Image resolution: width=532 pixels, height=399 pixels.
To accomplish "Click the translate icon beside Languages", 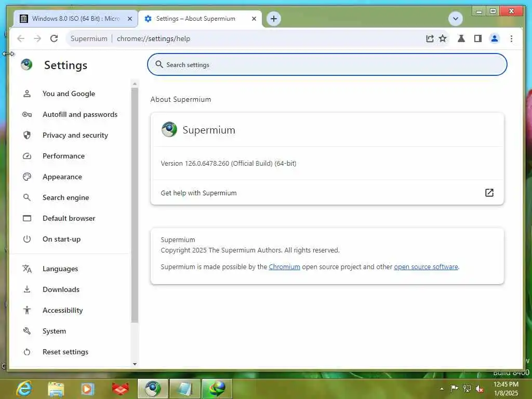I will (27, 269).
